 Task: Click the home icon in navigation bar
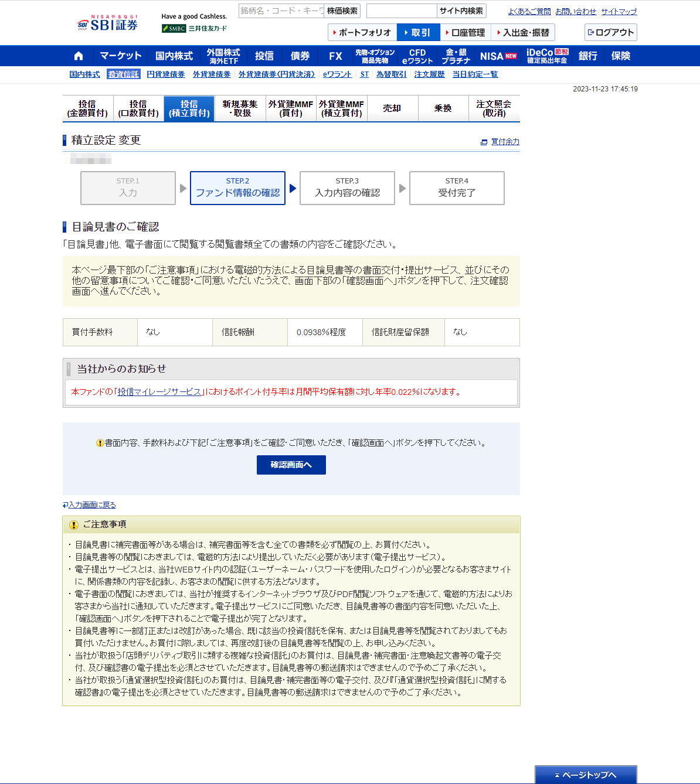[x=79, y=56]
